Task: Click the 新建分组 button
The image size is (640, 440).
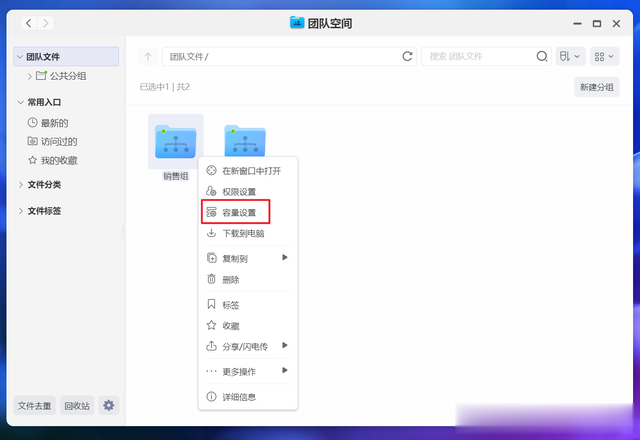Action: coord(597,87)
